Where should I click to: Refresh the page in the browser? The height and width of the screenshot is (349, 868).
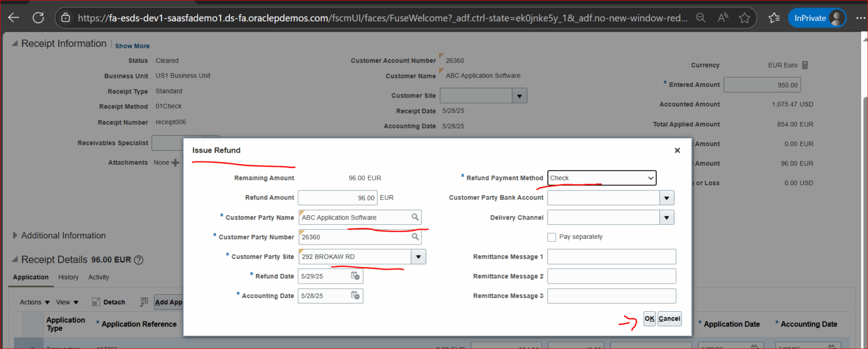[38, 17]
